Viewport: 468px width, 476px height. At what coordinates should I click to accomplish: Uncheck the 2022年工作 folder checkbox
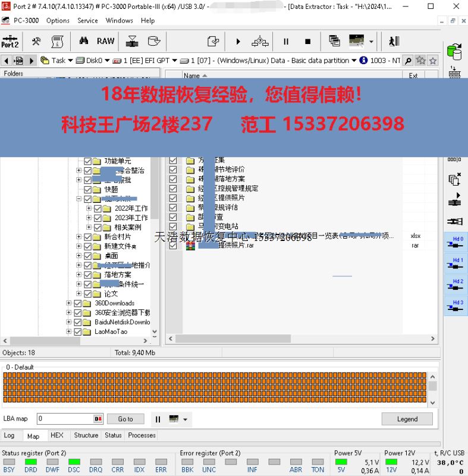coord(98,209)
